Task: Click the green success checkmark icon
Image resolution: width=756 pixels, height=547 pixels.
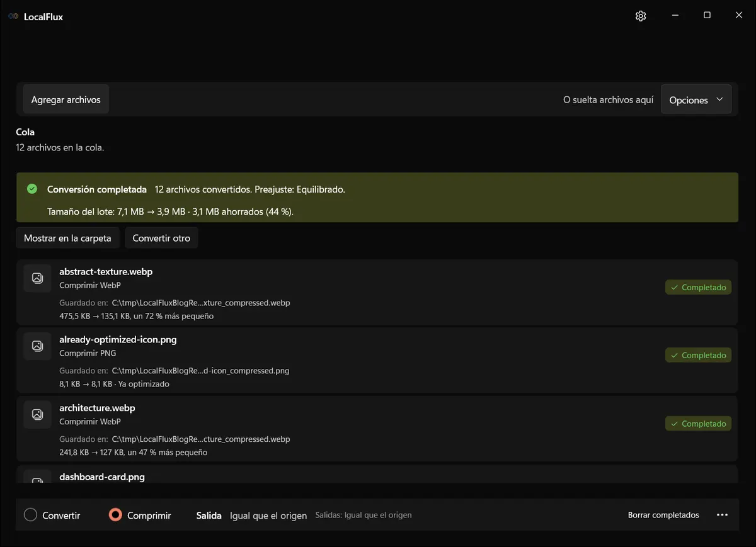Action: tap(32, 189)
